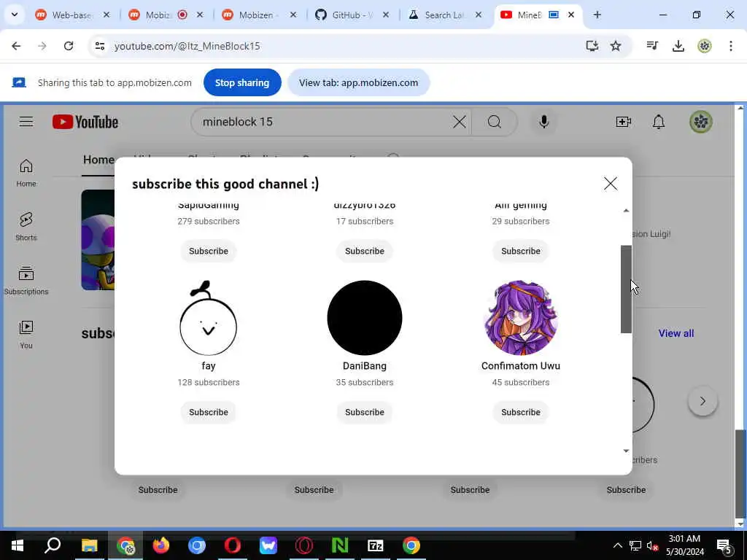Open the media control icon in toolbar

pyautogui.click(x=651, y=46)
